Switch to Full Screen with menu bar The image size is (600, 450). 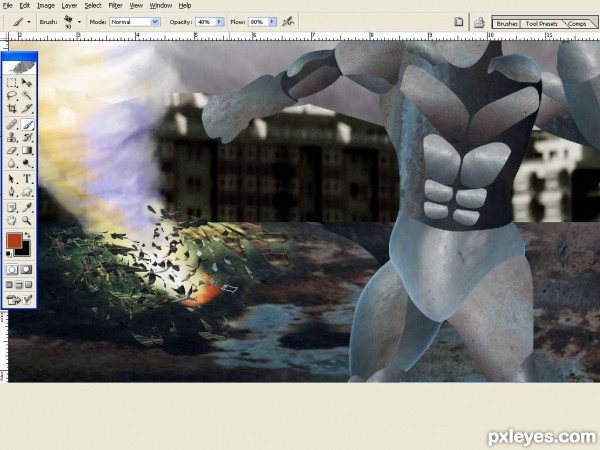click(x=19, y=285)
